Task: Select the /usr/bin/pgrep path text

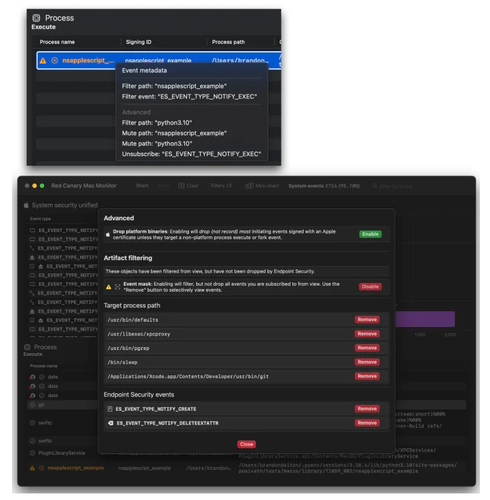Action: click(x=128, y=348)
